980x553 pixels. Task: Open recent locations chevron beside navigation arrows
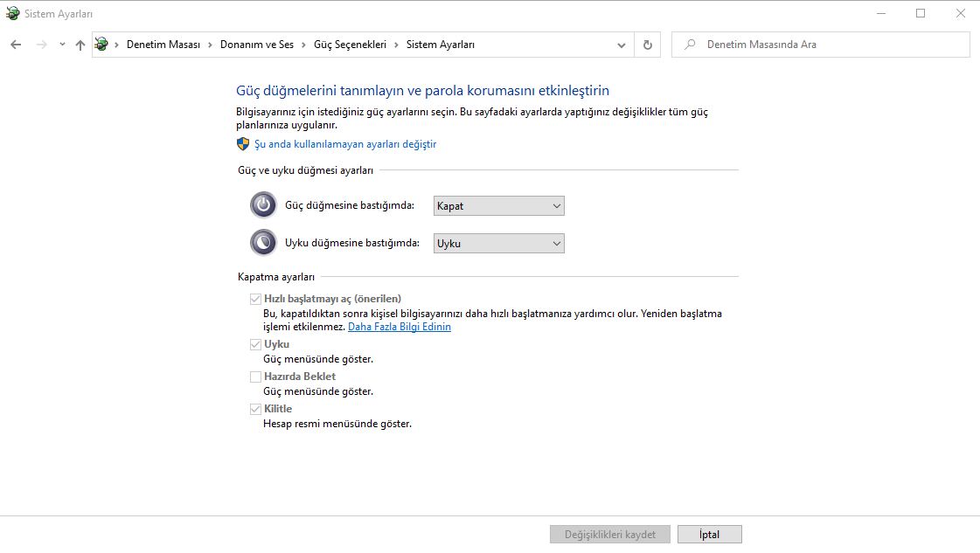(62, 45)
